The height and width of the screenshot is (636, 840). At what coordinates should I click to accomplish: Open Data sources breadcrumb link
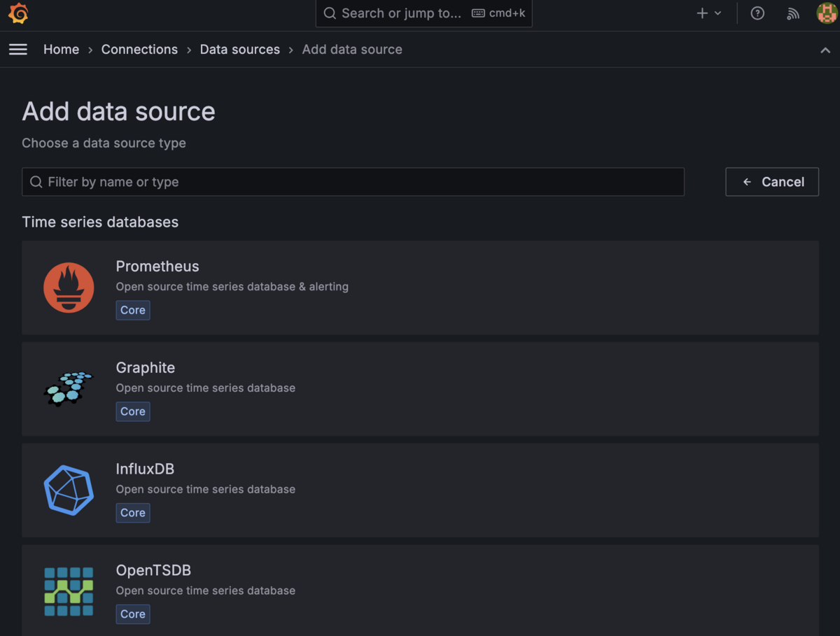click(x=239, y=50)
